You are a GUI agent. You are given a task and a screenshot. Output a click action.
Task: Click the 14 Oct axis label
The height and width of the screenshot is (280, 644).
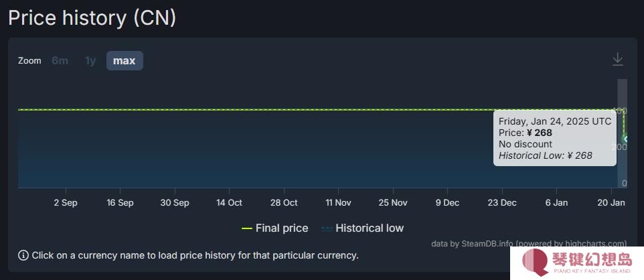pos(229,203)
